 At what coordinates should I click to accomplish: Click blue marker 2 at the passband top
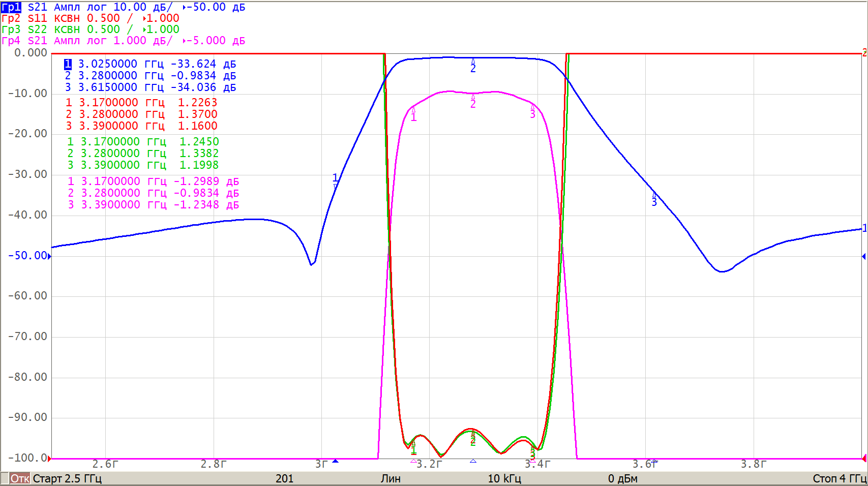[x=473, y=66]
